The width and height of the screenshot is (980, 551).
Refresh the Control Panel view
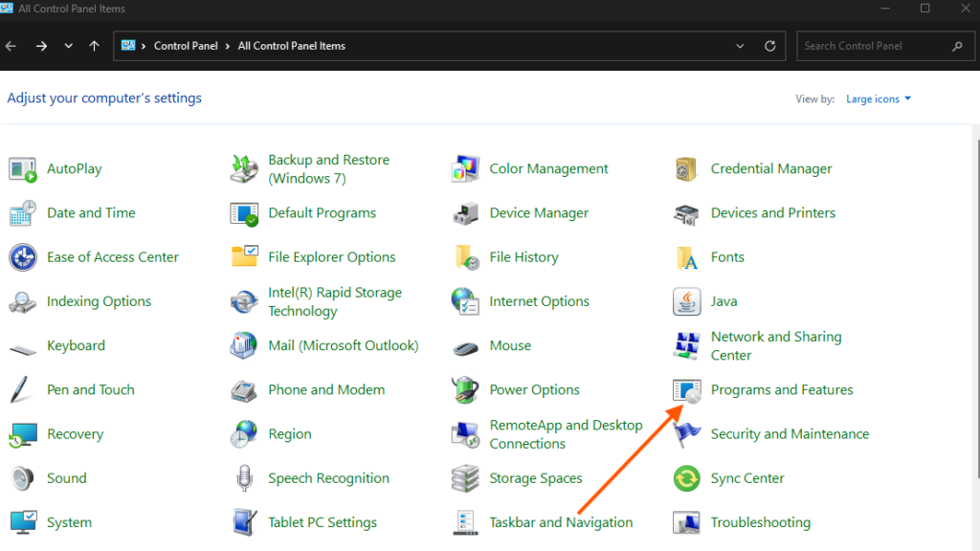coord(770,46)
